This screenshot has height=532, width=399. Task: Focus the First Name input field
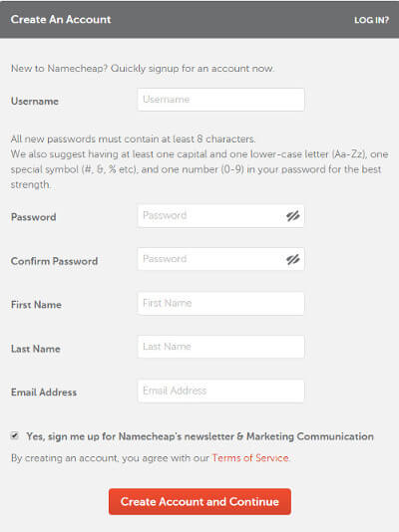220,303
